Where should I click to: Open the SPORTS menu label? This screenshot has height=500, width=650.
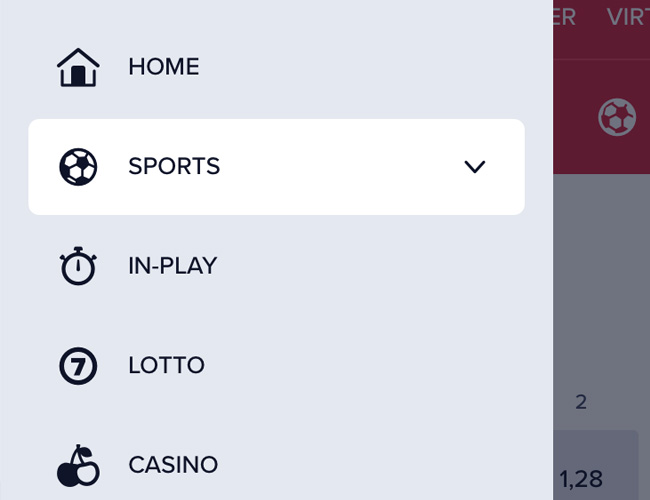174,166
